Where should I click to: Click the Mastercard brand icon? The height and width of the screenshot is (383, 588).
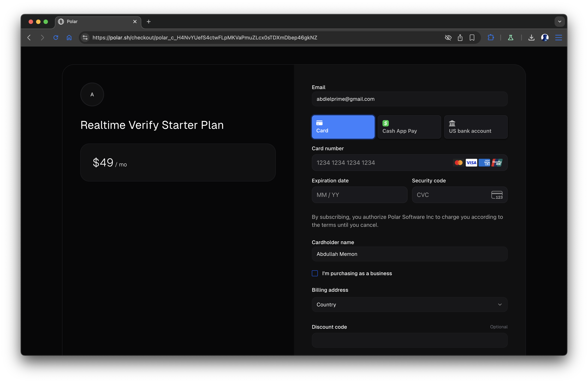(458, 163)
